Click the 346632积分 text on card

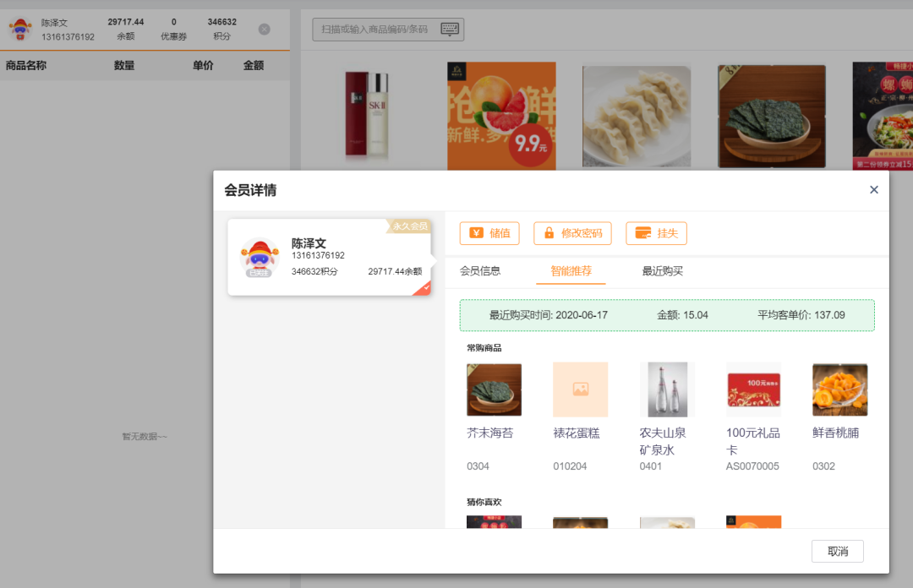pos(314,271)
